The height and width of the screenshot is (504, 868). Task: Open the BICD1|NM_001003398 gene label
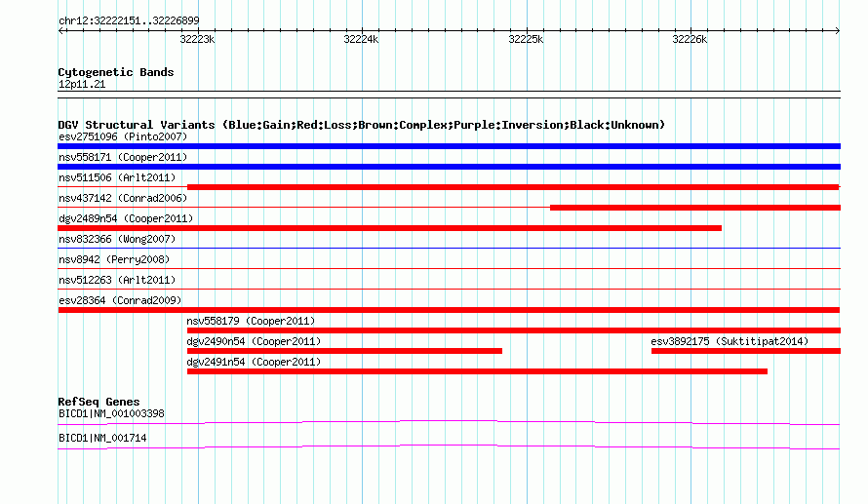[111, 413]
